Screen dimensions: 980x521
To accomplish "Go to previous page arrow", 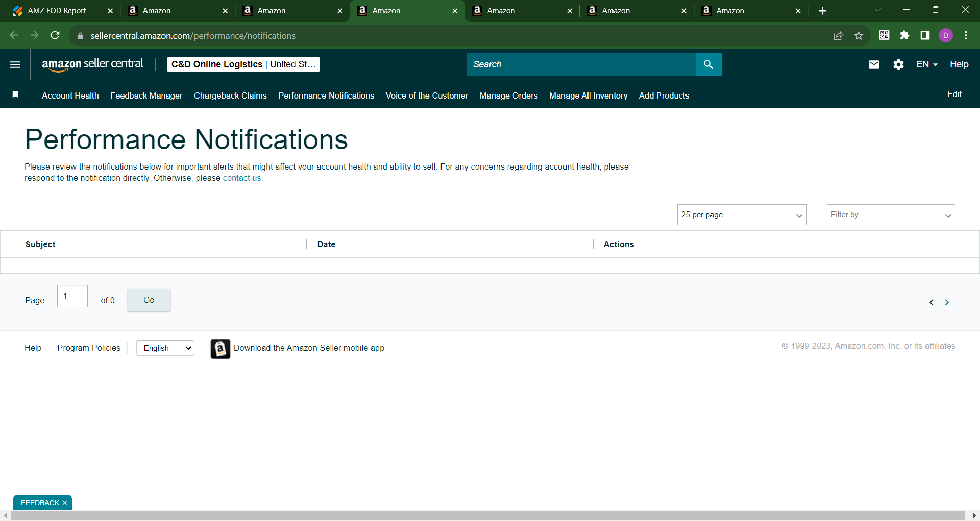I will 932,302.
